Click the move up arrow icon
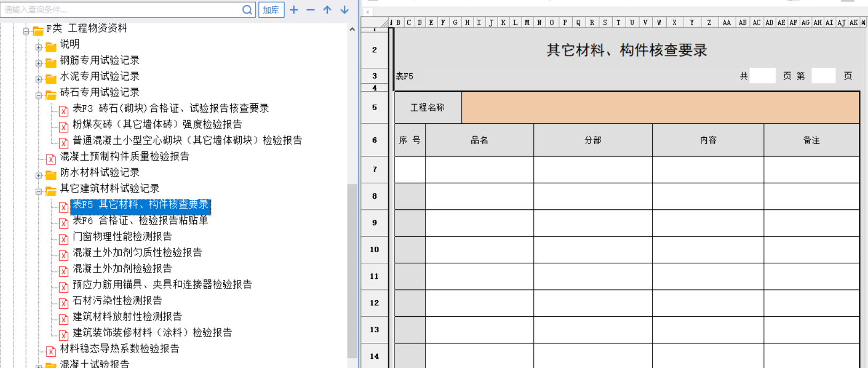 (327, 10)
